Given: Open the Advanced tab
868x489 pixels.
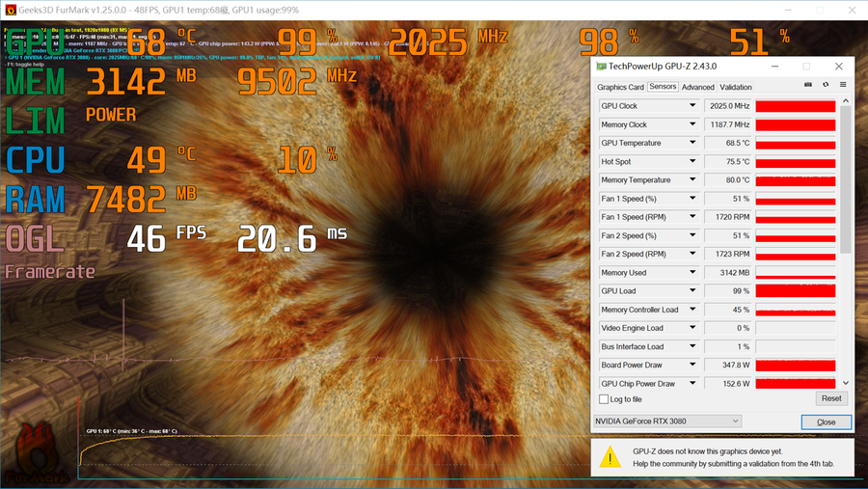Looking at the screenshot, I should pyautogui.click(x=698, y=87).
